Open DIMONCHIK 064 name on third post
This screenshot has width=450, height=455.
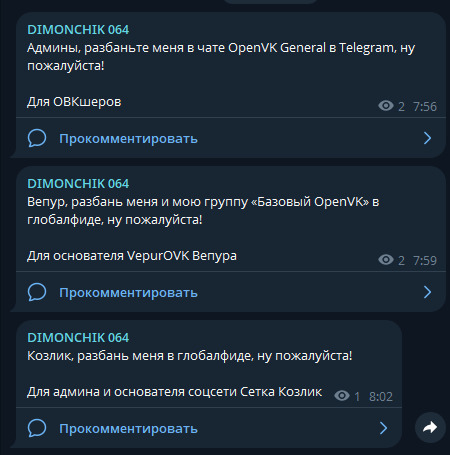coord(78,338)
